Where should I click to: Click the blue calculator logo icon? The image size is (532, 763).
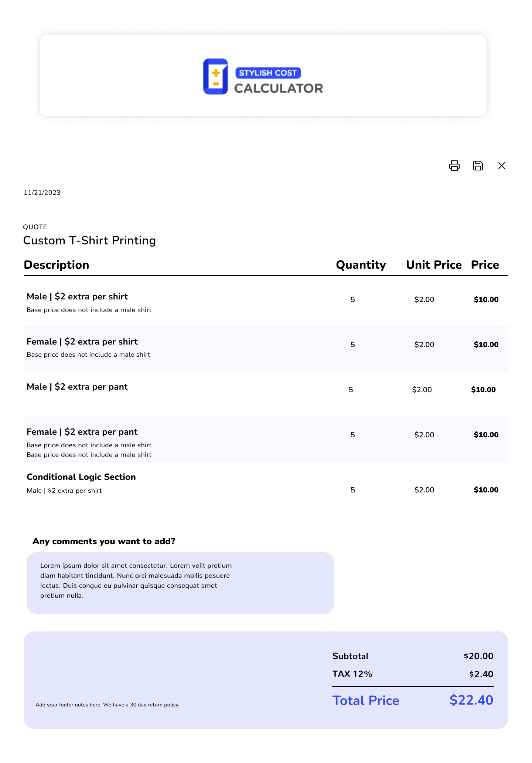coord(215,77)
